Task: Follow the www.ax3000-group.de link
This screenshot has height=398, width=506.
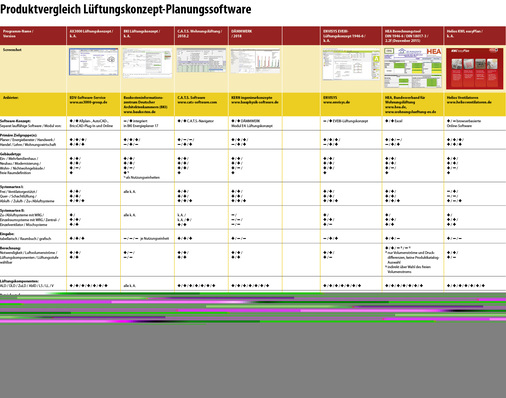Action: [88, 102]
